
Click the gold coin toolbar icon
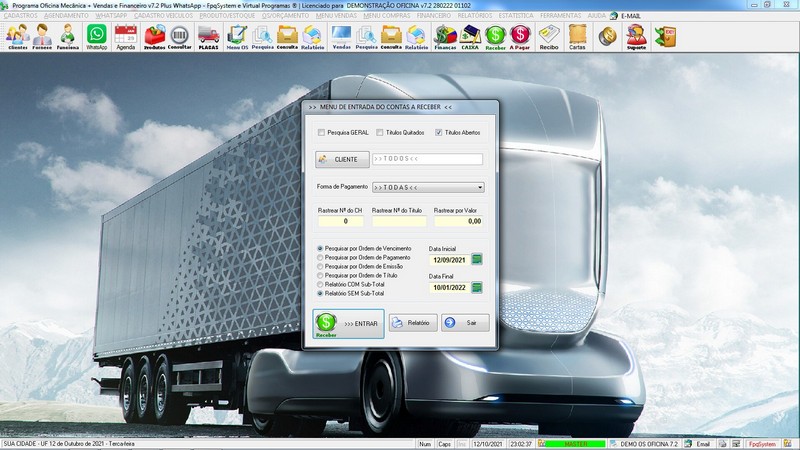607,37
